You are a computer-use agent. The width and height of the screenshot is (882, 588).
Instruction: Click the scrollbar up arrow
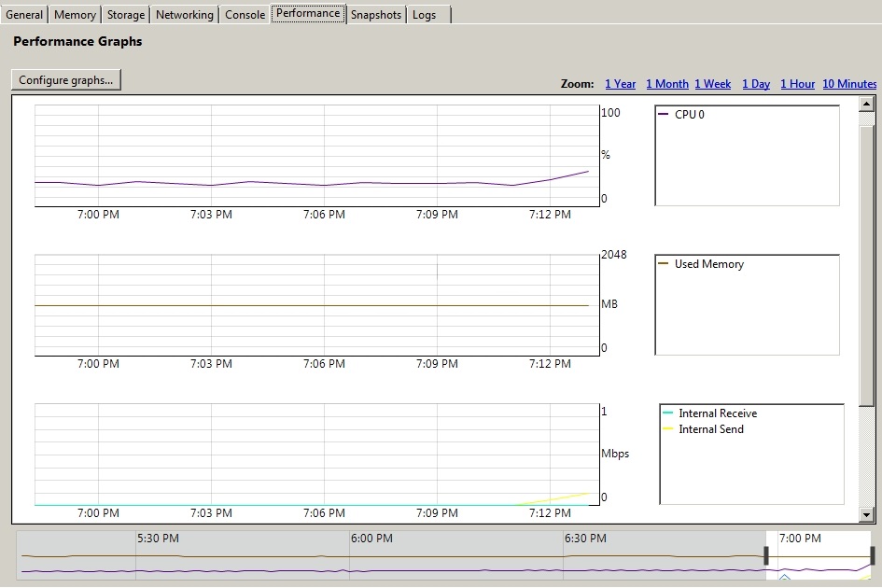(x=866, y=105)
